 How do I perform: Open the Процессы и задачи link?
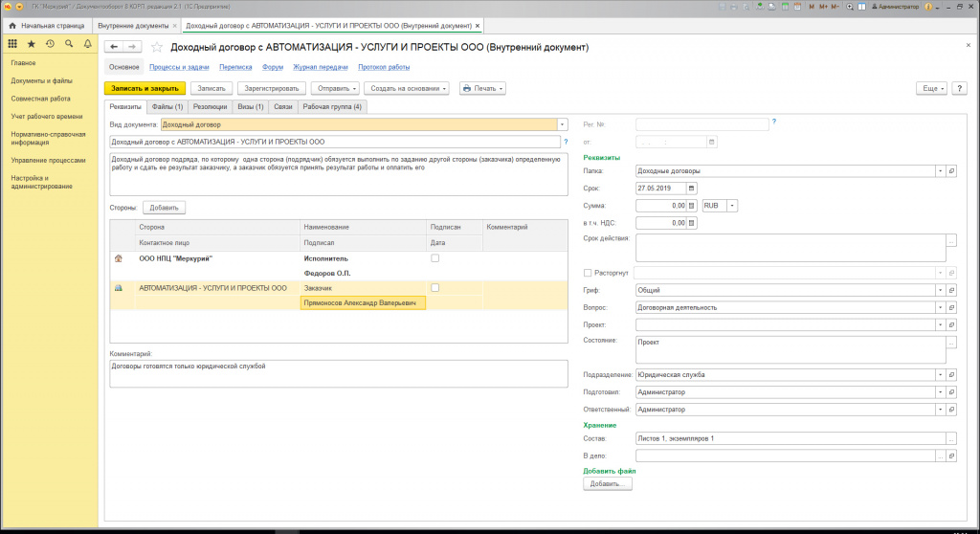click(x=179, y=67)
